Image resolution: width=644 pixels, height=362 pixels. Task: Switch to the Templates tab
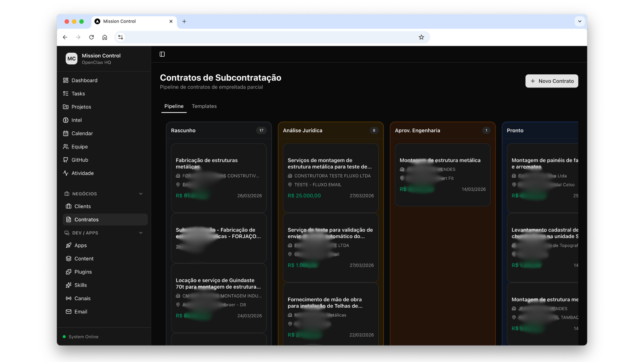204,106
